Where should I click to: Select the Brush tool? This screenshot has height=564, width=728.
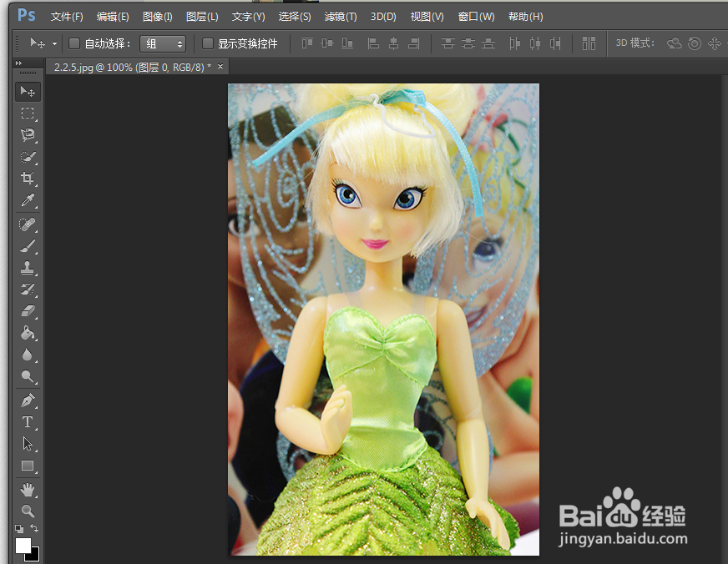pyautogui.click(x=28, y=245)
